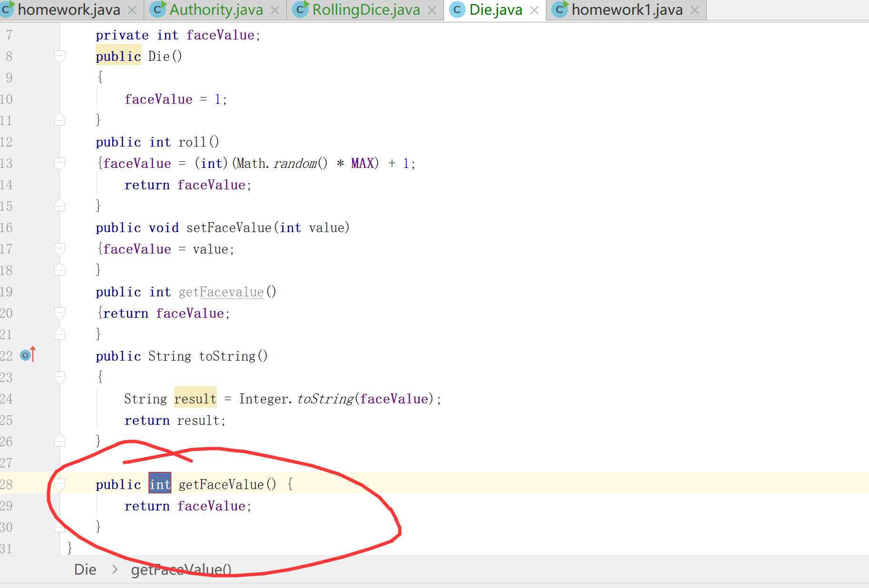Click the getFaceValue() breadcrumb
Image resolution: width=869 pixels, height=588 pixels.
[181, 569]
